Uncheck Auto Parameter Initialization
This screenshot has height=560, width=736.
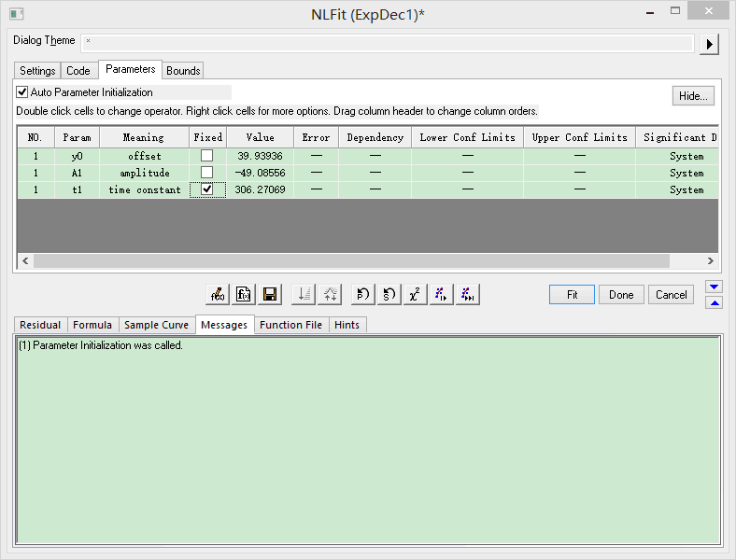point(22,92)
